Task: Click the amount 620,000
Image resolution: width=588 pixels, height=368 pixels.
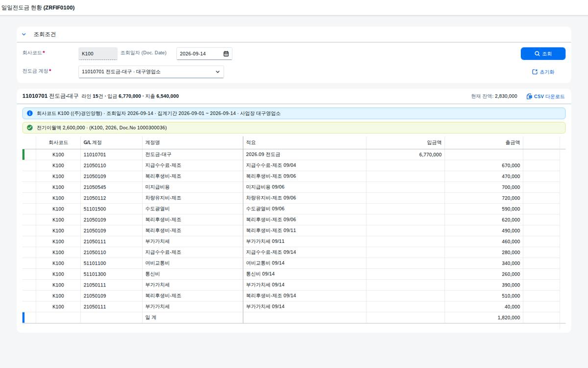Action: point(484,220)
